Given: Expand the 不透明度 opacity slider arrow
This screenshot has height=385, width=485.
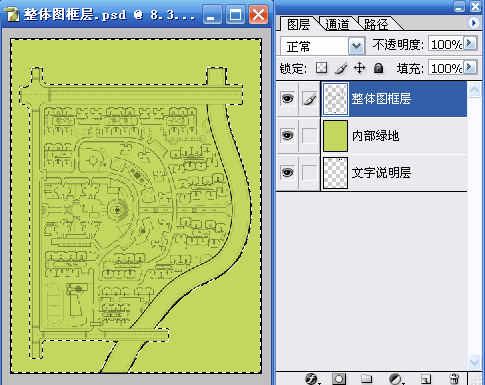Looking at the screenshot, I should [x=470, y=43].
